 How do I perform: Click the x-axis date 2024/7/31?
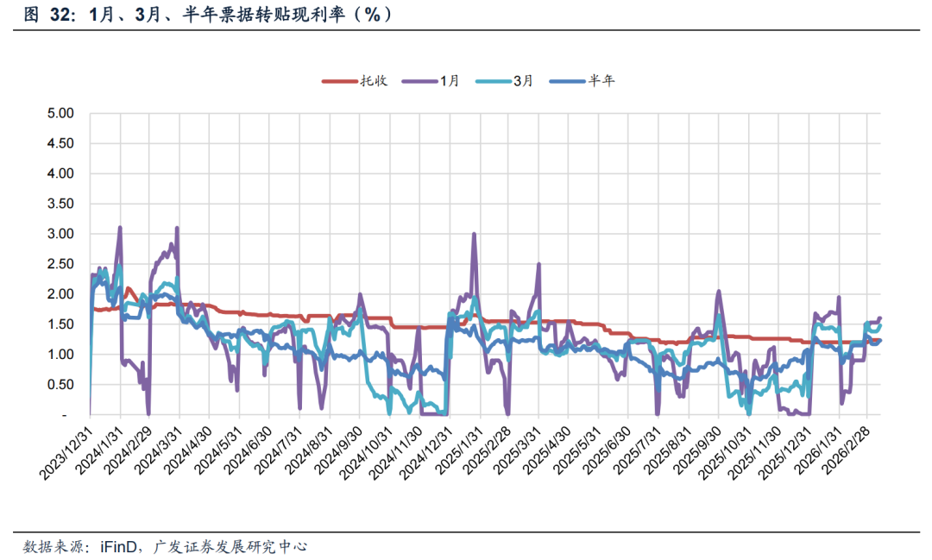(x=278, y=451)
